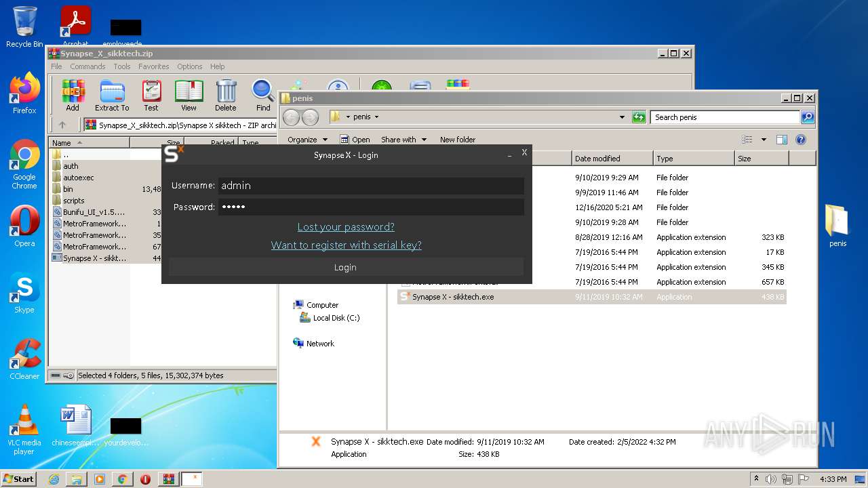Click the Explorer help icon

(x=800, y=140)
